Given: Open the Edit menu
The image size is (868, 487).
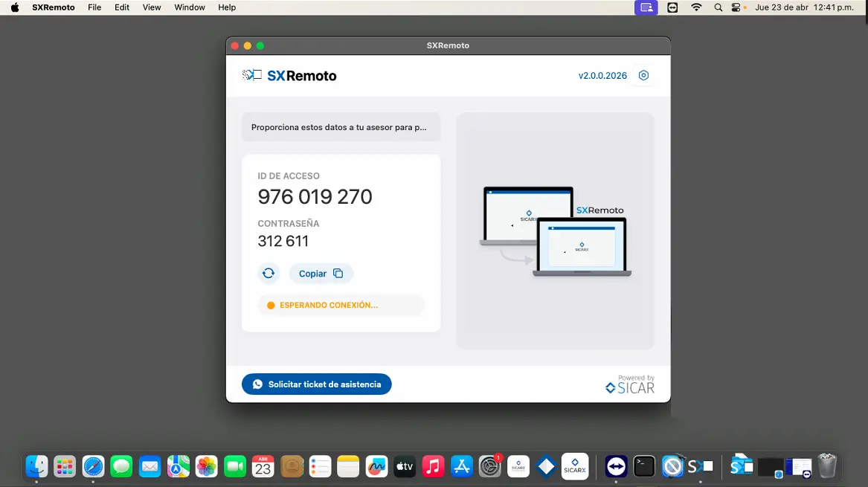Looking at the screenshot, I should pos(122,7).
